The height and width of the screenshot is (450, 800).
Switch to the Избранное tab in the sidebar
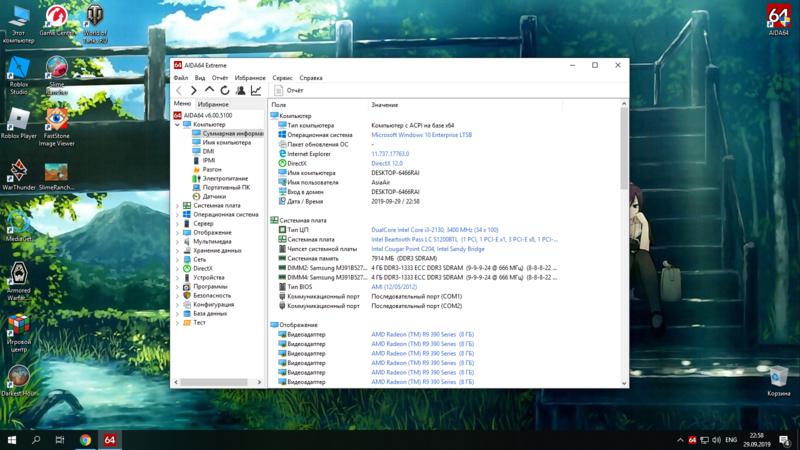213,104
